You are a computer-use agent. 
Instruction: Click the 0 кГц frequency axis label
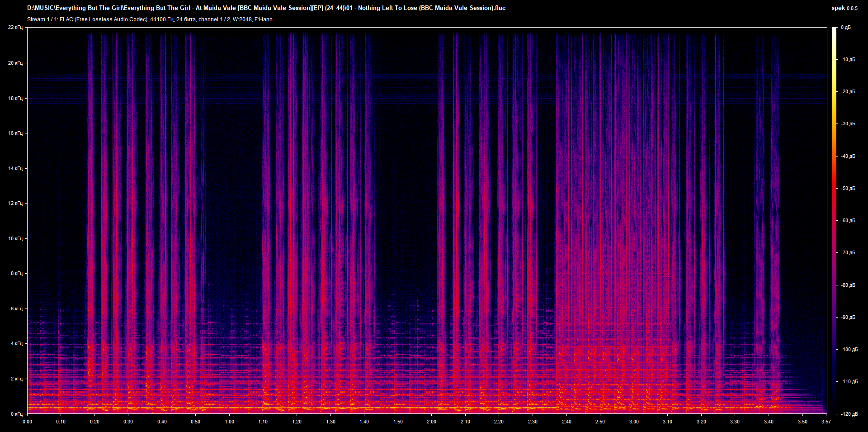pos(16,414)
